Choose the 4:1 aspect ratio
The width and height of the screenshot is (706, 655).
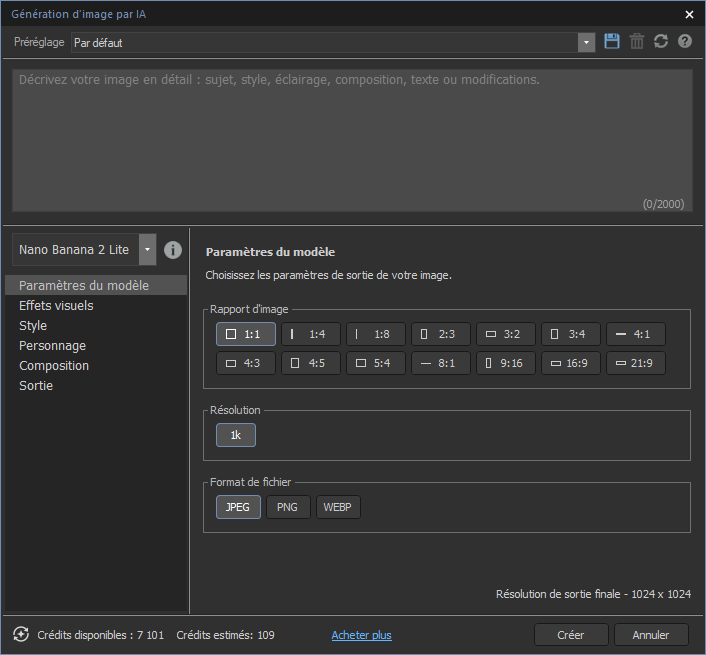[x=636, y=334]
